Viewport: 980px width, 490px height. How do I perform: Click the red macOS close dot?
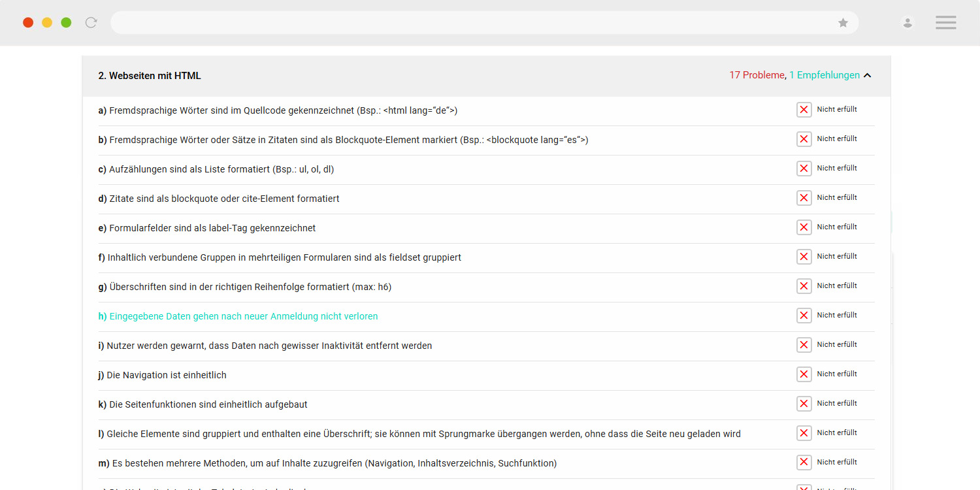[28, 23]
